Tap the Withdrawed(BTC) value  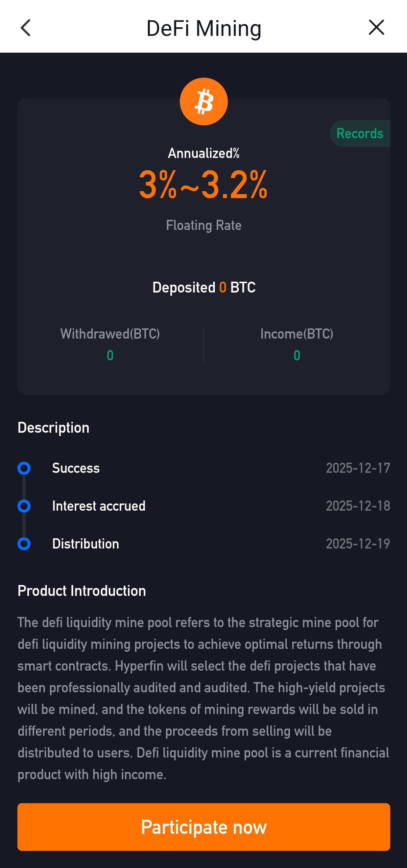pos(110,355)
